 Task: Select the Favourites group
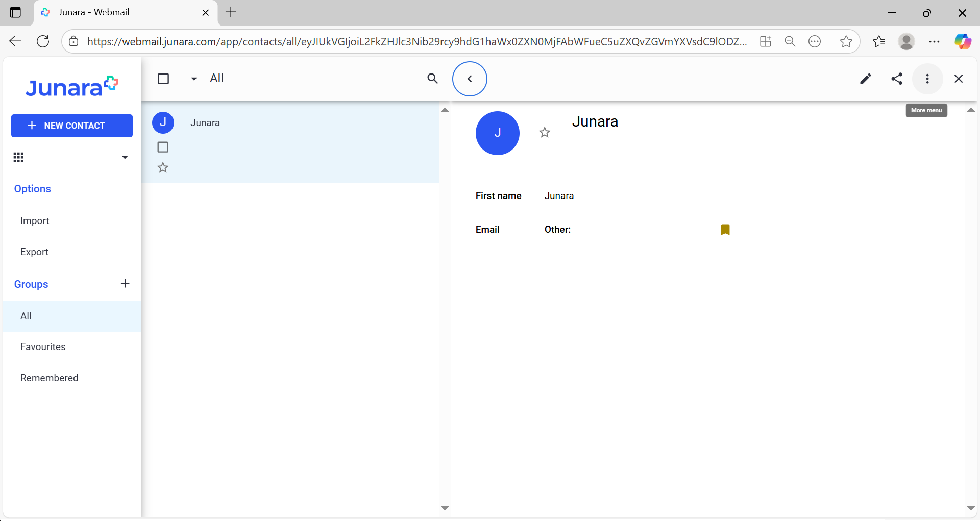click(x=72, y=346)
